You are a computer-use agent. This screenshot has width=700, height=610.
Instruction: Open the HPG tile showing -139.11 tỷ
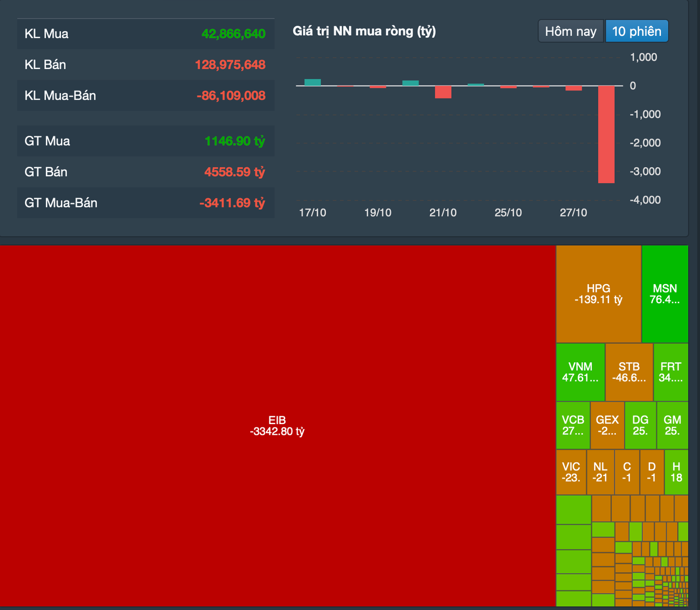tap(598, 294)
